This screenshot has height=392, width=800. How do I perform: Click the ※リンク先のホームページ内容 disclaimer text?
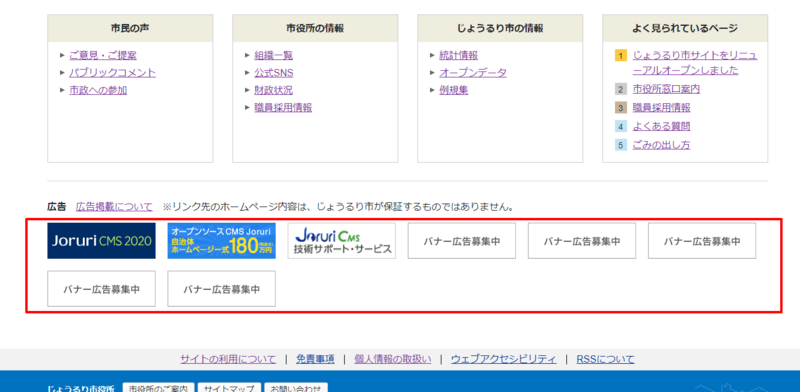[338, 207]
